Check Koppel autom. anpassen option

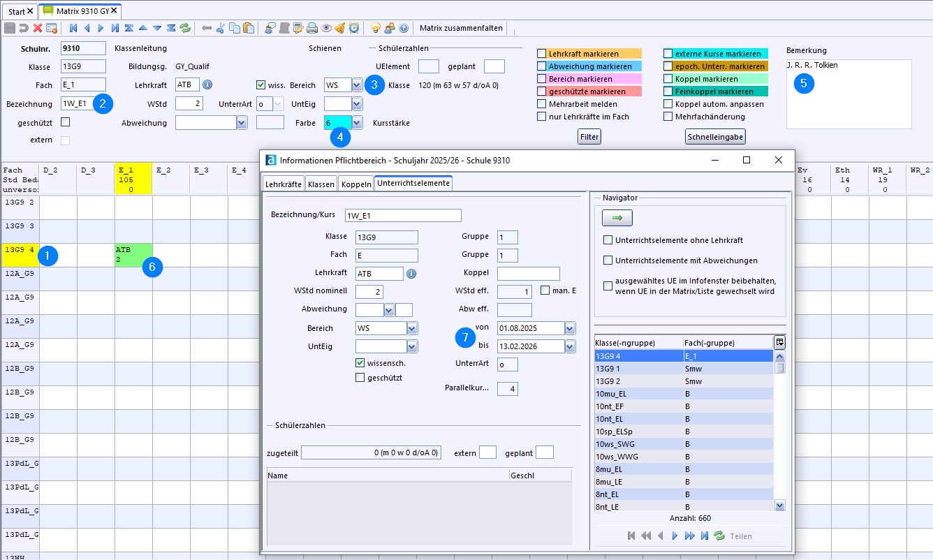668,104
